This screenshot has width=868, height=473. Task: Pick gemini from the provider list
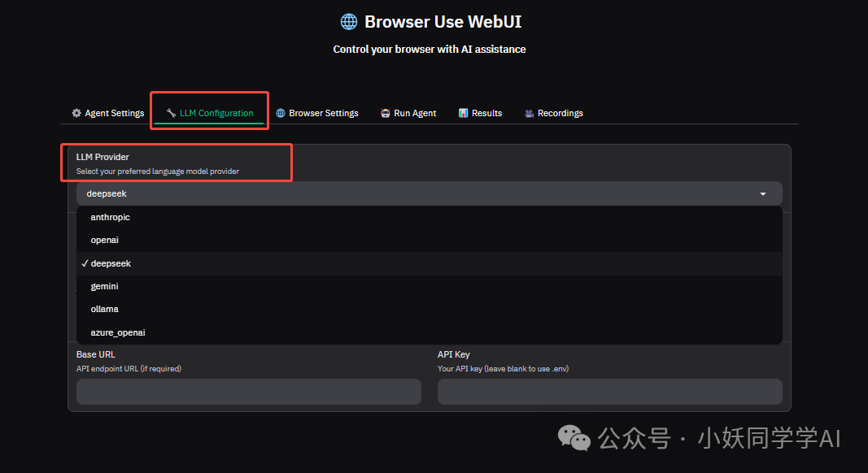tap(429, 286)
